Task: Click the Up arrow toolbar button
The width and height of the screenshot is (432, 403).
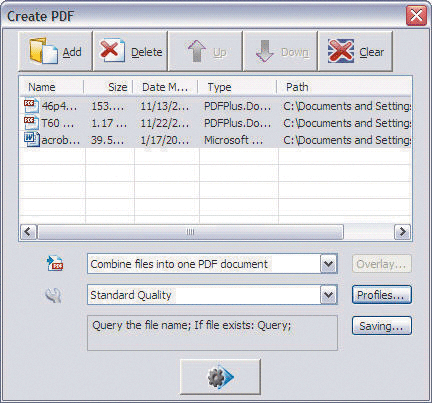Action: (205, 51)
